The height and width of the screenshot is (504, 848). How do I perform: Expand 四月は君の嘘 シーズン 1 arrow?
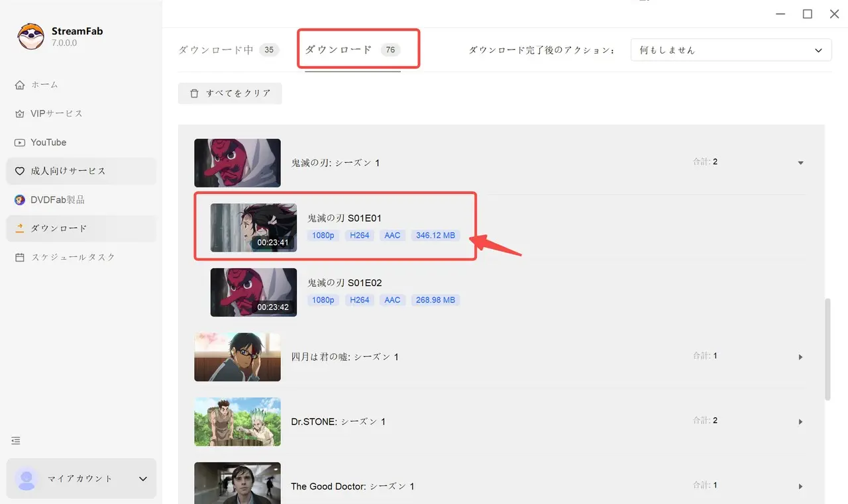(x=800, y=357)
